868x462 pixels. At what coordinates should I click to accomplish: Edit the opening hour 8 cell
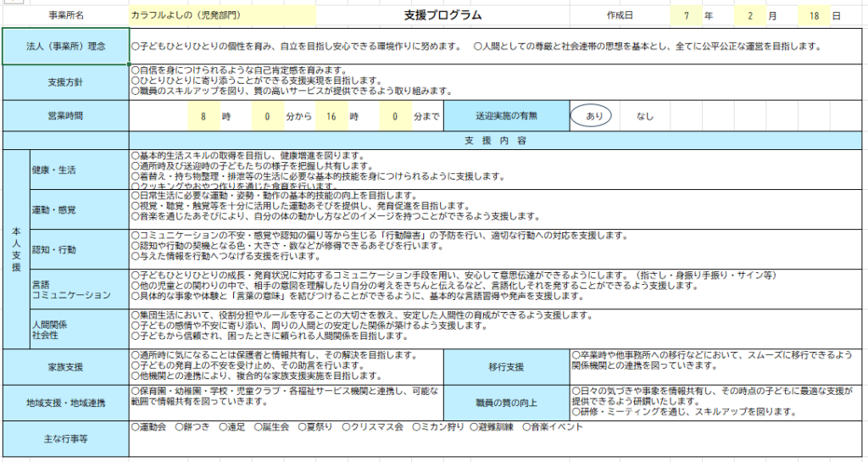click(x=203, y=116)
